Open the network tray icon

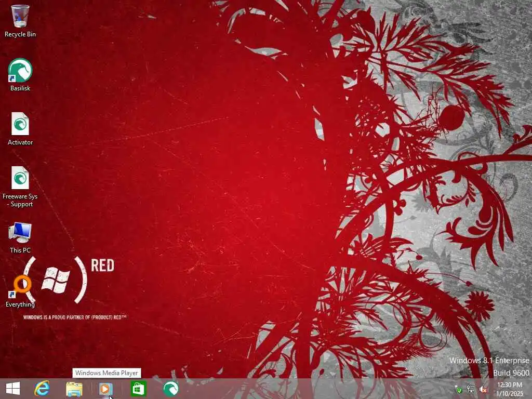tap(471, 389)
